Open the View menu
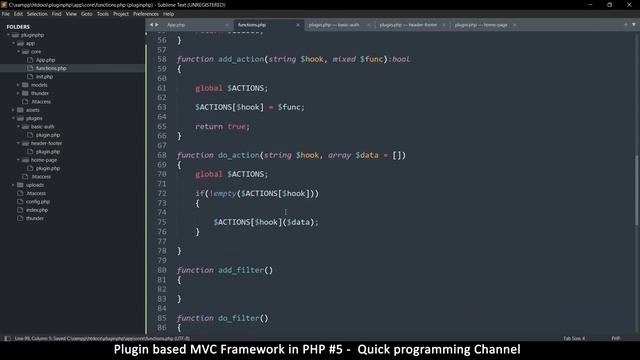 coord(71,14)
